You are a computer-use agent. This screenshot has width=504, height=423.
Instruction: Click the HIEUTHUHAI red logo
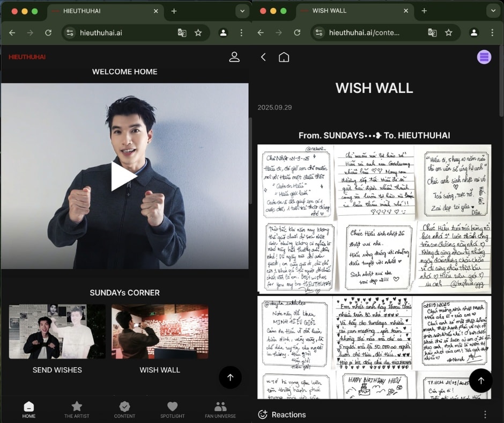coord(27,57)
